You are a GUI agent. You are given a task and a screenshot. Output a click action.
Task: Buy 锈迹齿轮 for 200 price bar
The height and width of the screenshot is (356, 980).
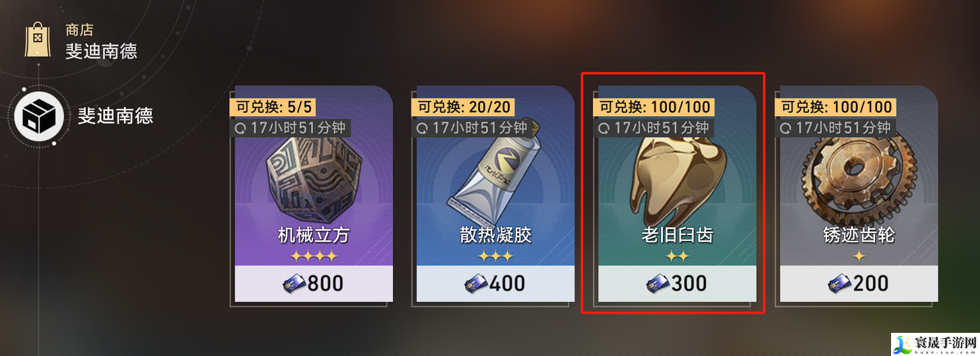coord(858,284)
